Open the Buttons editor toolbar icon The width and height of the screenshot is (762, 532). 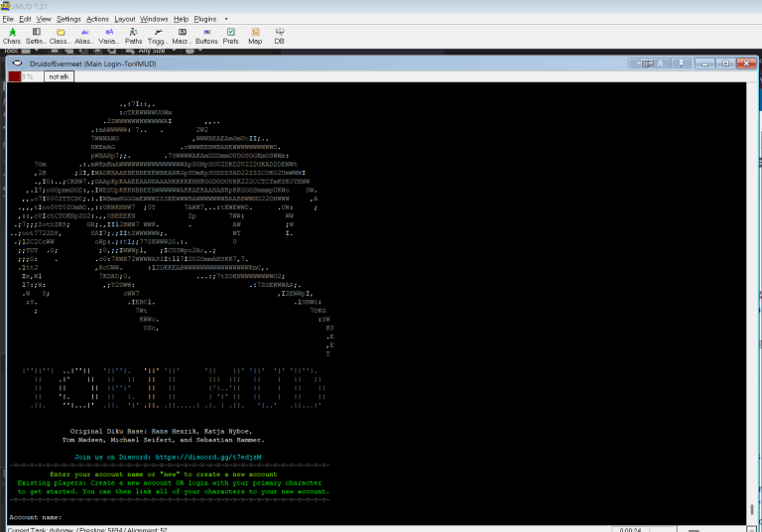pos(206,36)
